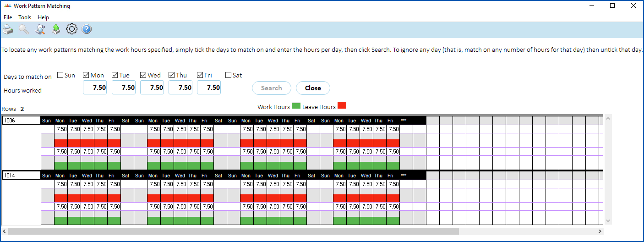644x242 pixels.
Task: Select the work pattern 1014 cell
Action: pos(22,176)
